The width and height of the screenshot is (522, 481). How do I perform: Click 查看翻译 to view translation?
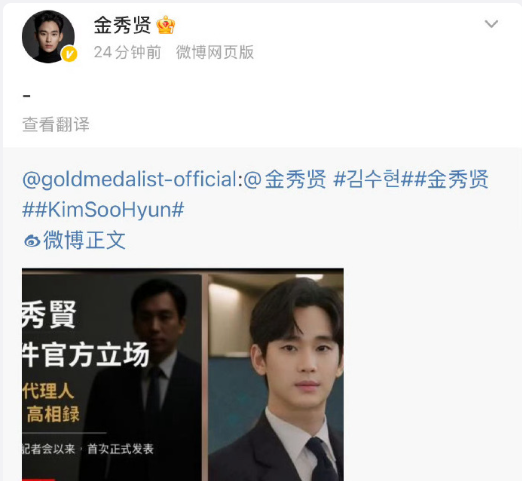pos(56,124)
